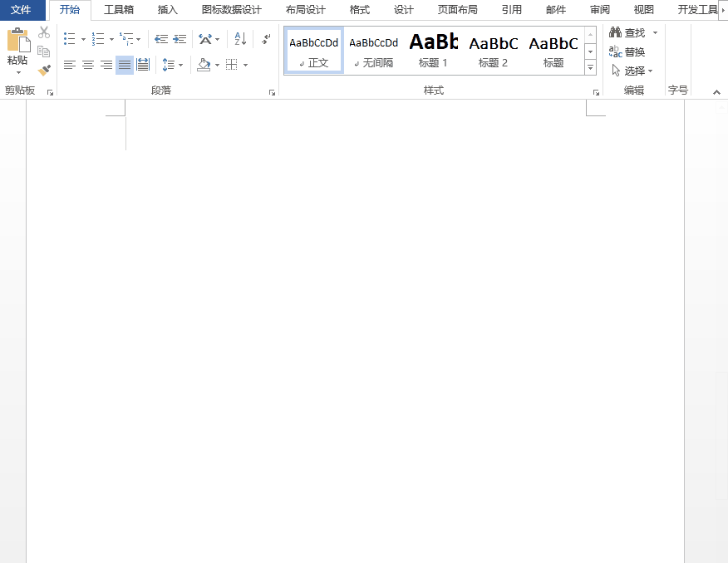
Task: Align text right
Action: tap(106, 65)
